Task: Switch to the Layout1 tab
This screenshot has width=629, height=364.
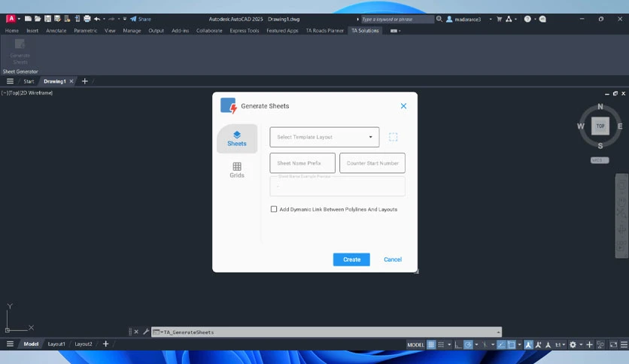Action: [x=56, y=344]
